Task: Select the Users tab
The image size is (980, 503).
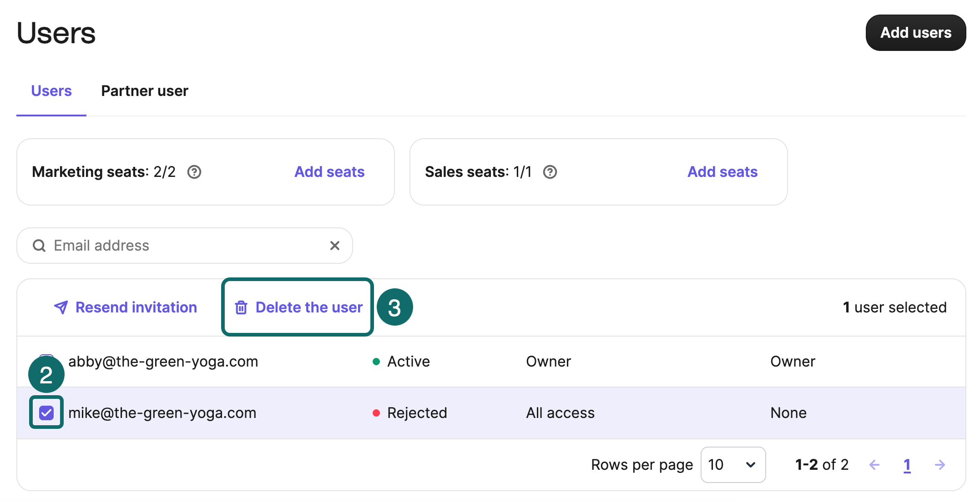Action: [x=51, y=91]
